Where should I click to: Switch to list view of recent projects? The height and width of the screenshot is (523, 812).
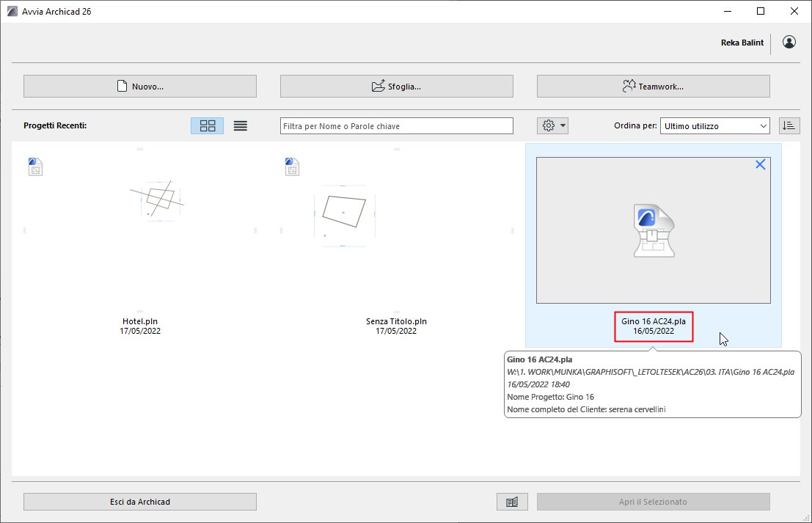click(x=241, y=126)
